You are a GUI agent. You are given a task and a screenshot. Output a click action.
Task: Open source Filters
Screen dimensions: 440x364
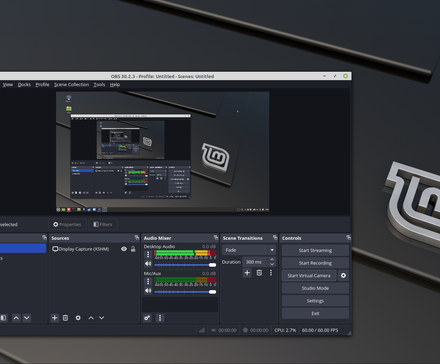click(x=103, y=224)
